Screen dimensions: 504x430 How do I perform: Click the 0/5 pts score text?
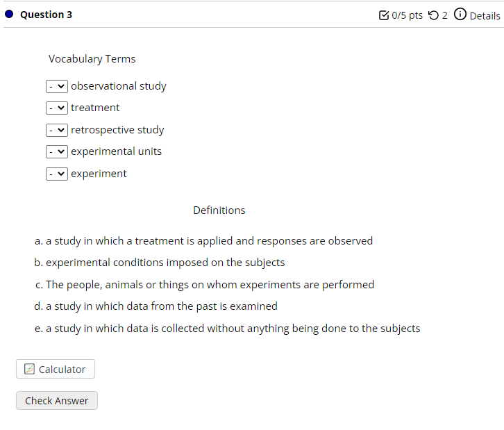coord(407,15)
